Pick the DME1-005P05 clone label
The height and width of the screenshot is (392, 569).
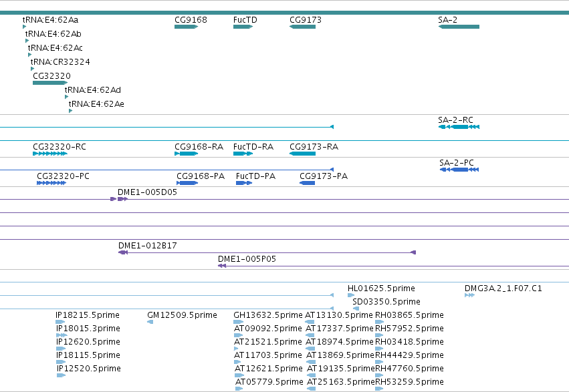[x=247, y=259]
